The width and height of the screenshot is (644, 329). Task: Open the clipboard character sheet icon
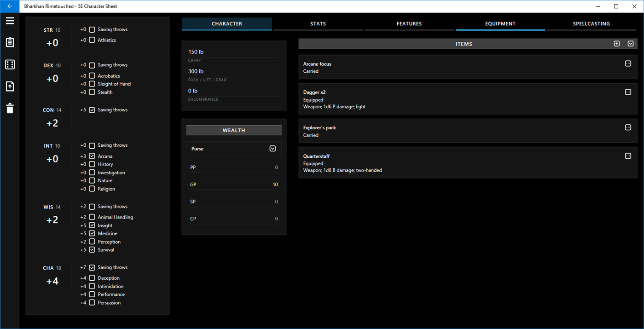10,42
